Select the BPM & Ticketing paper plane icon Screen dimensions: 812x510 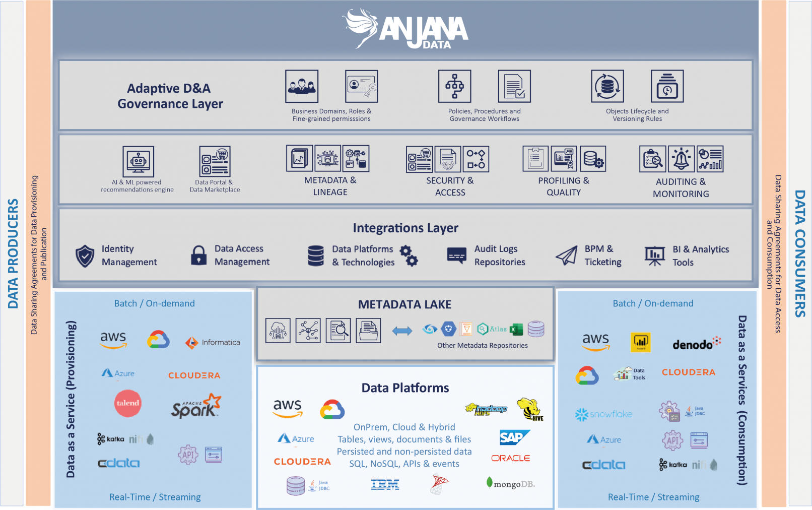(x=567, y=256)
